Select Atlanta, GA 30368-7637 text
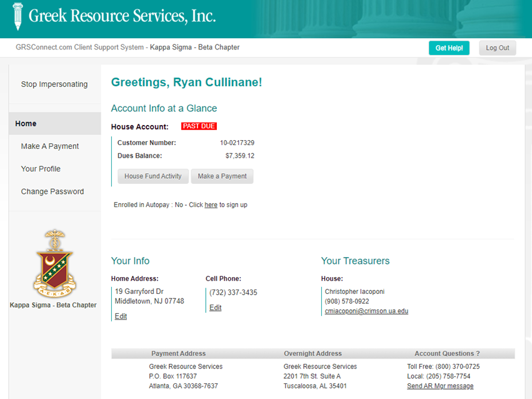 183,386
